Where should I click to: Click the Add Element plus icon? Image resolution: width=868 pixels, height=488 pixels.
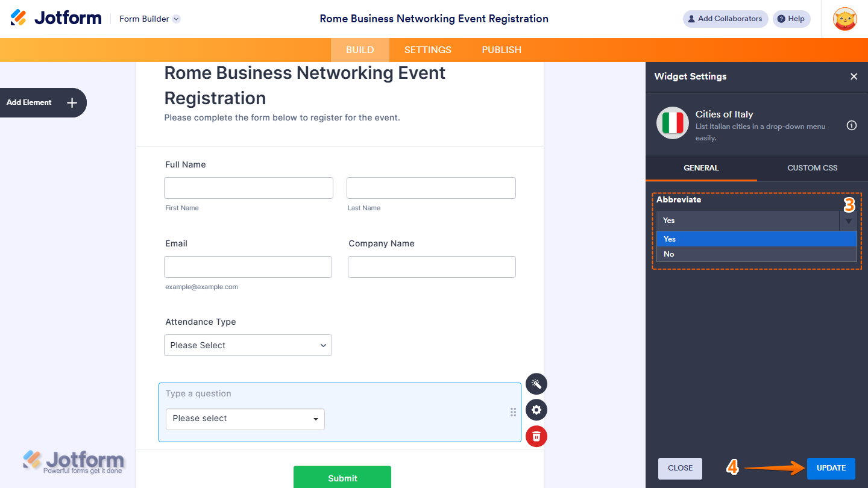72,102
